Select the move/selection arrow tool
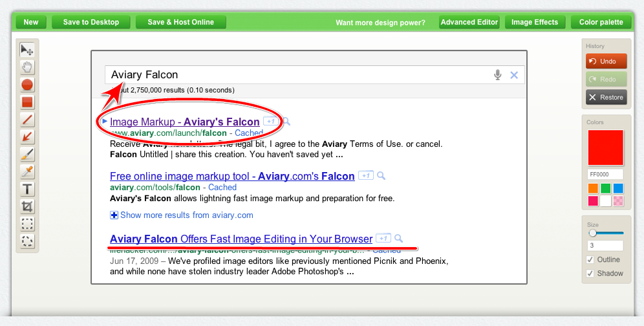The image size is (644, 326). (27, 50)
